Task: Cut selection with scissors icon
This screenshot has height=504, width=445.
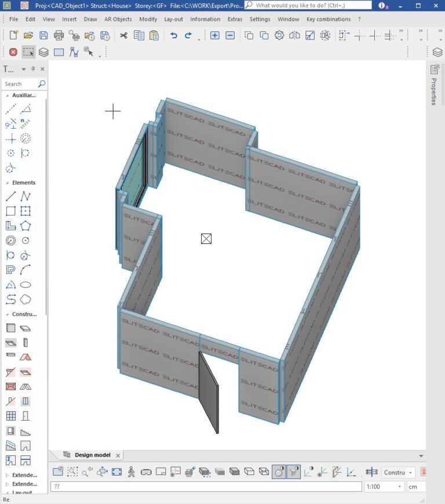Action: point(123,35)
